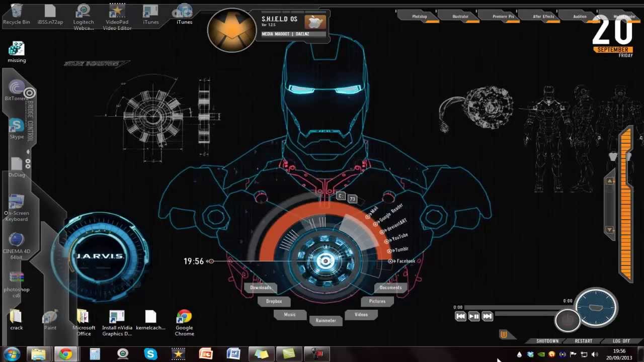Open PowerPoint from the taskbar
644x362 pixels.
(x=206, y=354)
